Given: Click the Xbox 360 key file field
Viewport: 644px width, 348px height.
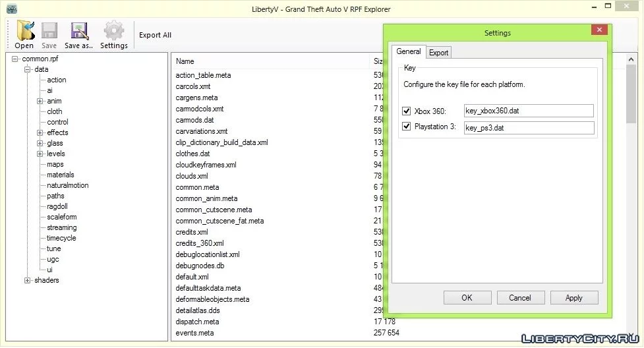Looking at the screenshot, I should (x=529, y=111).
